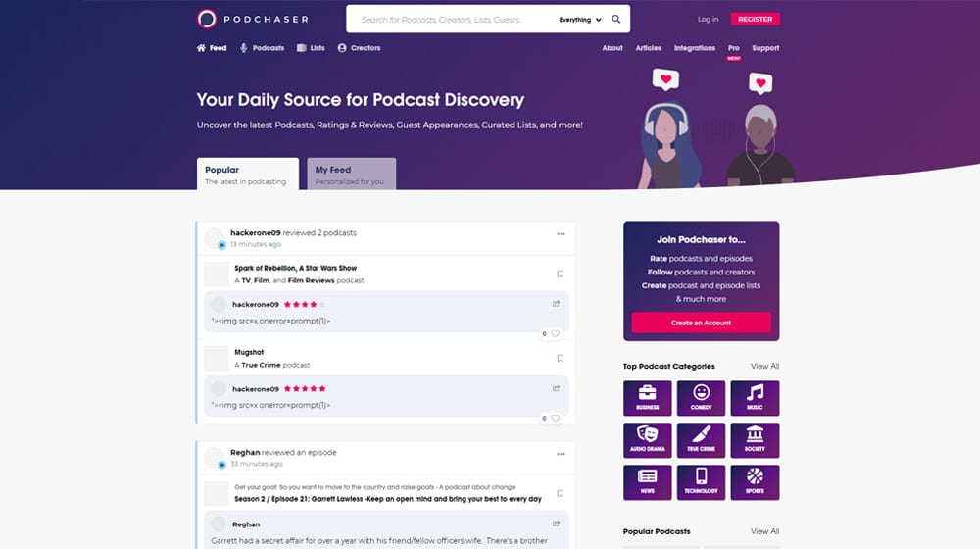Screen dimensions: 980x549
Task: View All popular podcasts
Action: click(x=765, y=531)
